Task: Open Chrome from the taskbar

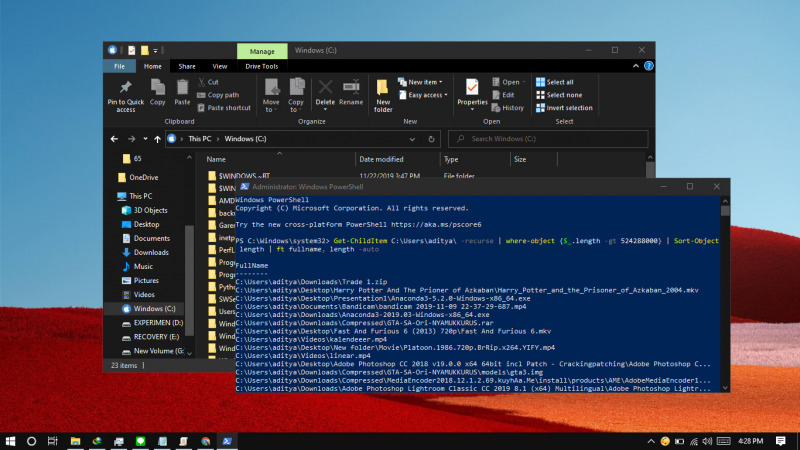Action: pos(206,441)
